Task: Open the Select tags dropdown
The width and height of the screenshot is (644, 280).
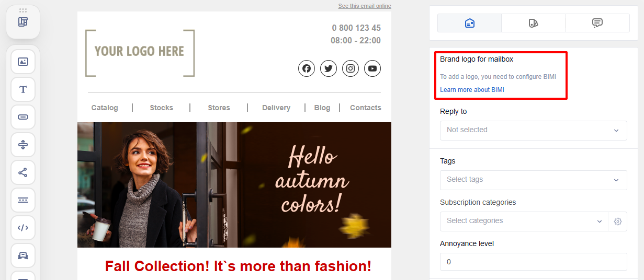Action: point(534,180)
